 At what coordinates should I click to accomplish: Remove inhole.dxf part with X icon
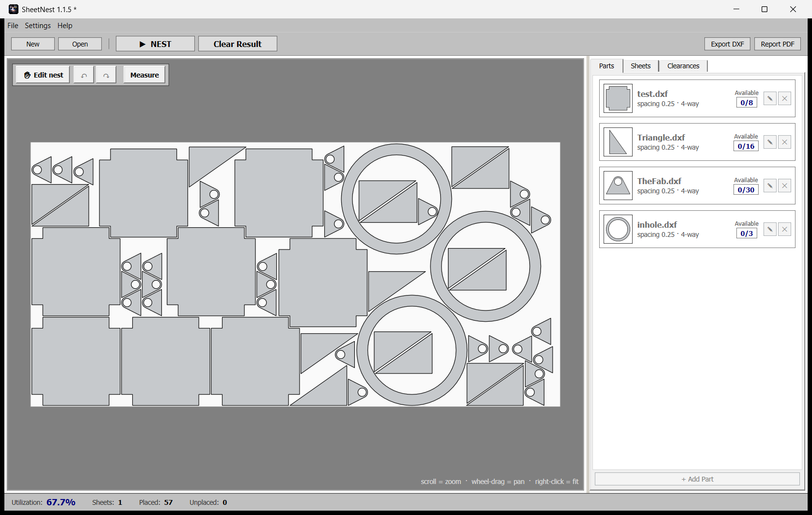[784, 229]
